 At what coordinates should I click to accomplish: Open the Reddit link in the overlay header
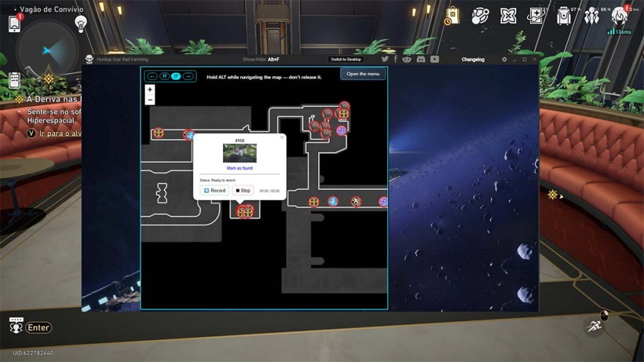coord(407,59)
